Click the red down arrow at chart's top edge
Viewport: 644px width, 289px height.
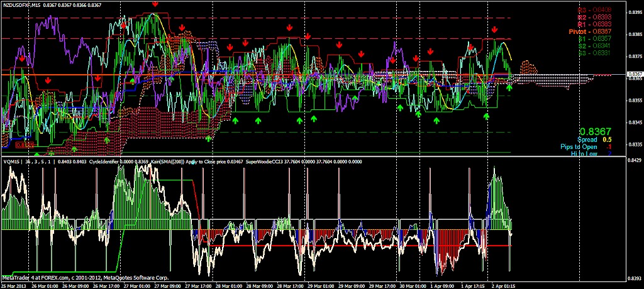tap(155, 4)
